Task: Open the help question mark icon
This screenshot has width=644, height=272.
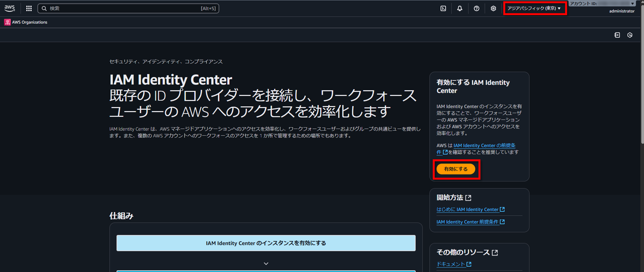Action: coord(477,8)
